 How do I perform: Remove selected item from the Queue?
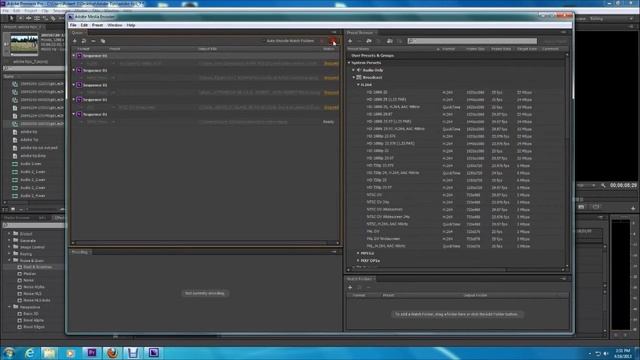tap(93, 41)
